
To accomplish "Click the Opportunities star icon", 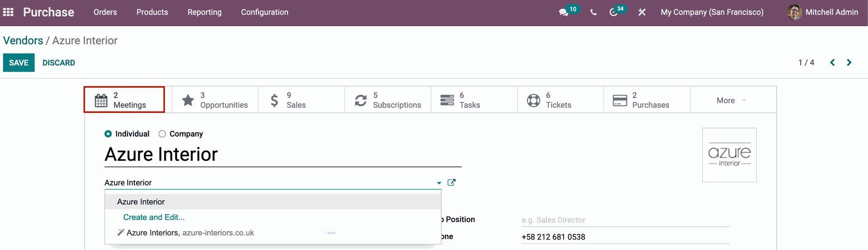I will pos(188,100).
